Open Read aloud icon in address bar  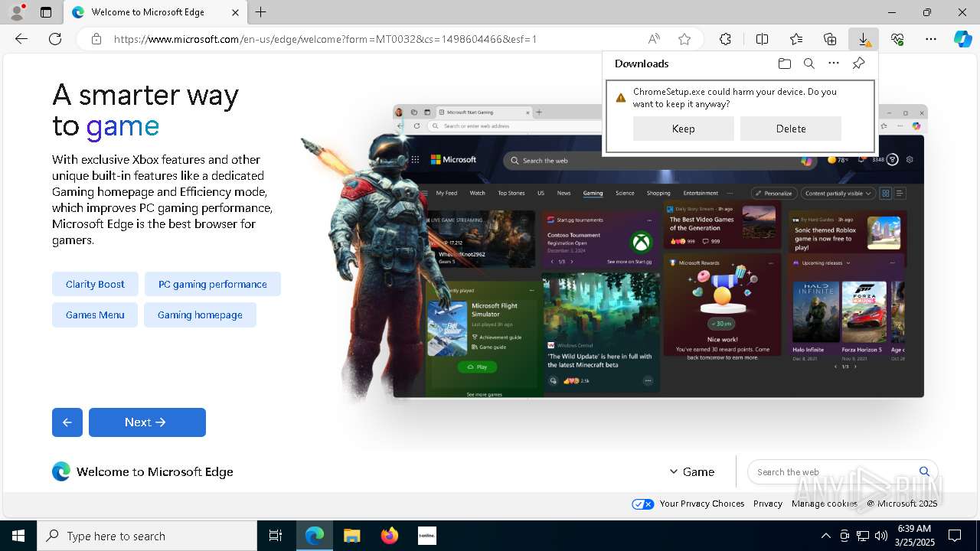pyautogui.click(x=654, y=39)
